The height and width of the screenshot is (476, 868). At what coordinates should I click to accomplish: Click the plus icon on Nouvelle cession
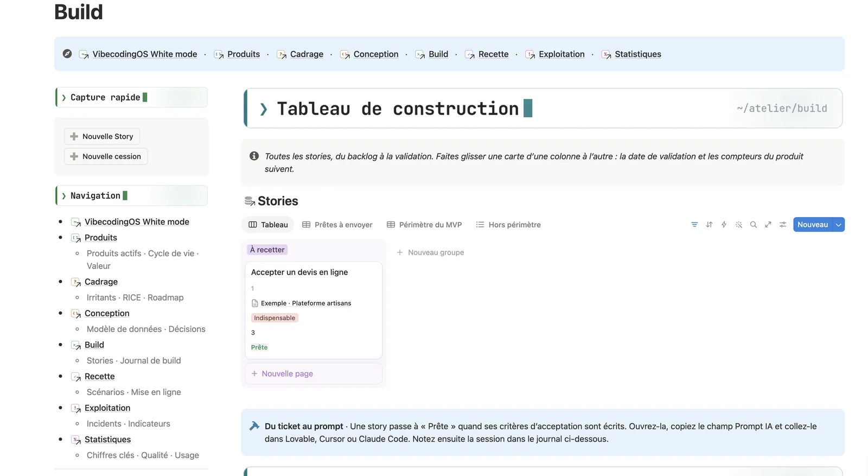[74, 156]
